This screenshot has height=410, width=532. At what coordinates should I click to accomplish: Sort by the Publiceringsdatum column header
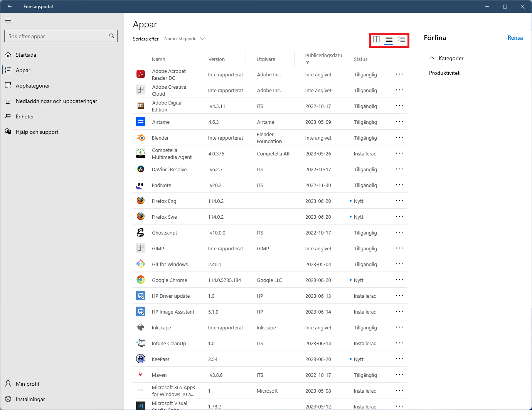pyautogui.click(x=323, y=59)
